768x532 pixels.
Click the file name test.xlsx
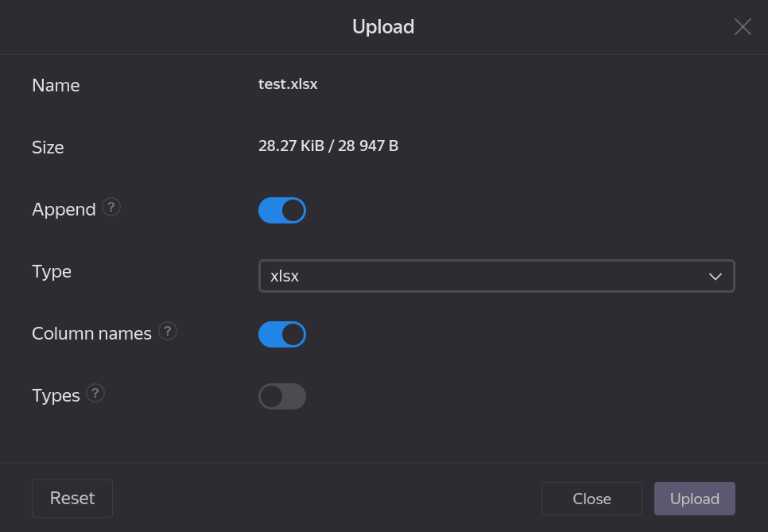click(288, 84)
